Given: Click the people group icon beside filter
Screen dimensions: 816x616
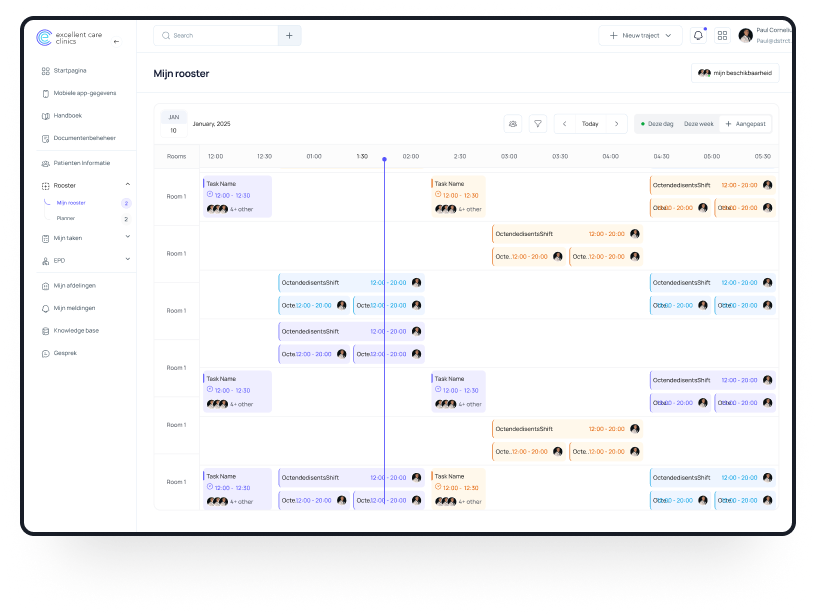Looking at the screenshot, I should click(513, 124).
